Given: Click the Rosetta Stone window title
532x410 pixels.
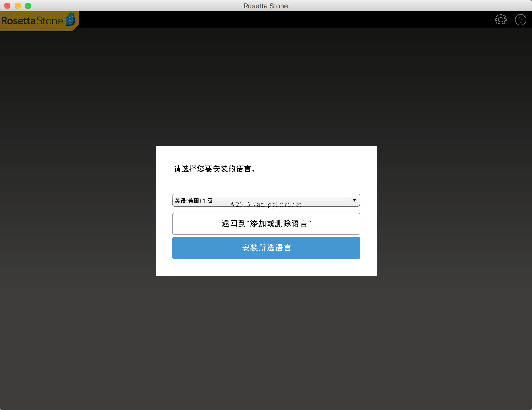Looking at the screenshot, I should [x=266, y=6].
